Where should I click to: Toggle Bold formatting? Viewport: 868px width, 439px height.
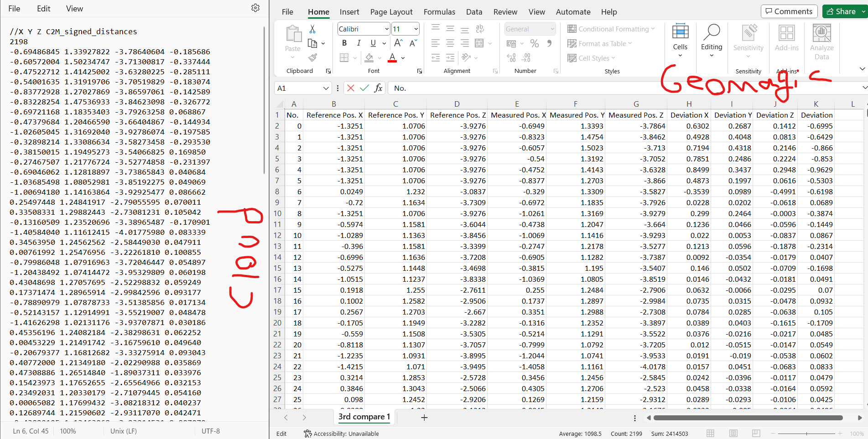pos(344,43)
